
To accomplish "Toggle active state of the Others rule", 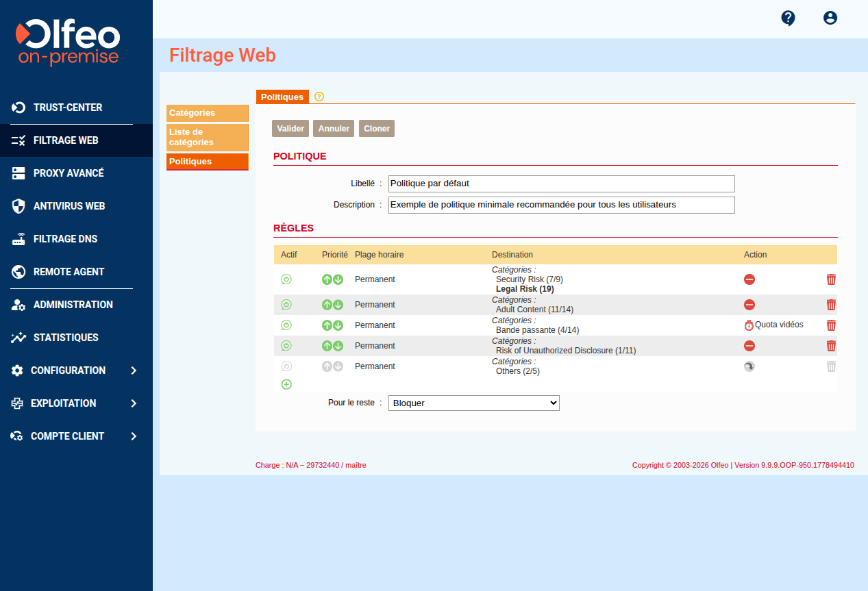I will pos(286,366).
